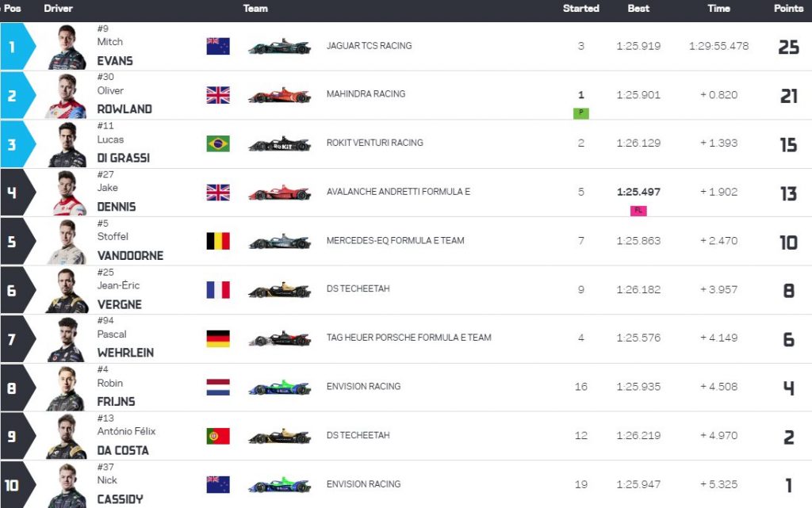Select TAG HEUER PORSCHE FORMULA E TEAM text
Viewport: 812px width, 508px height.
[409, 338]
